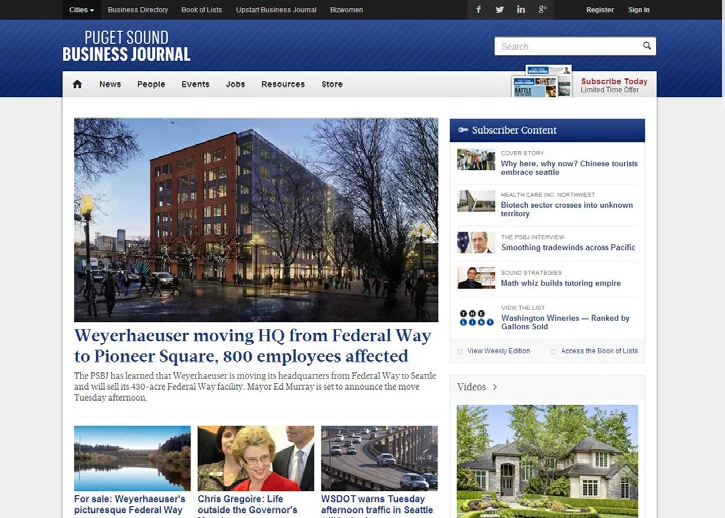Expand the Cities dropdown

click(81, 10)
